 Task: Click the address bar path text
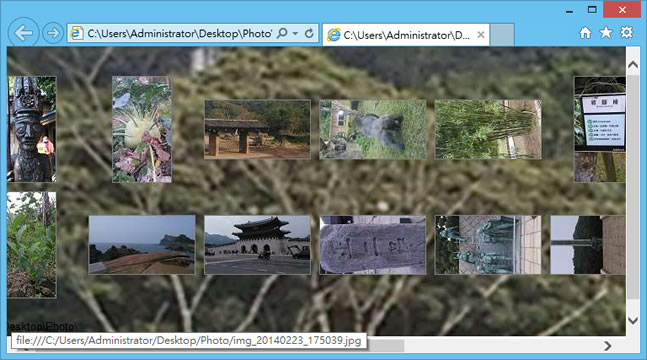tap(179, 33)
